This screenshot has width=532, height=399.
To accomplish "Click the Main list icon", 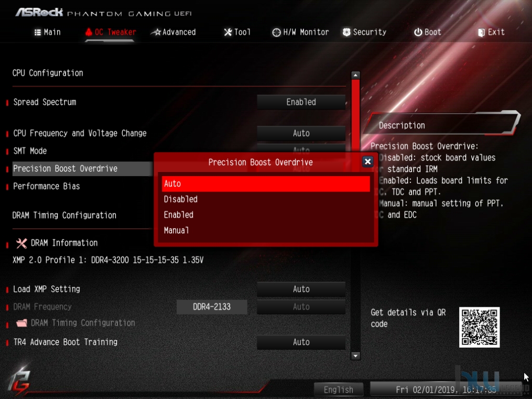I will [x=38, y=32].
